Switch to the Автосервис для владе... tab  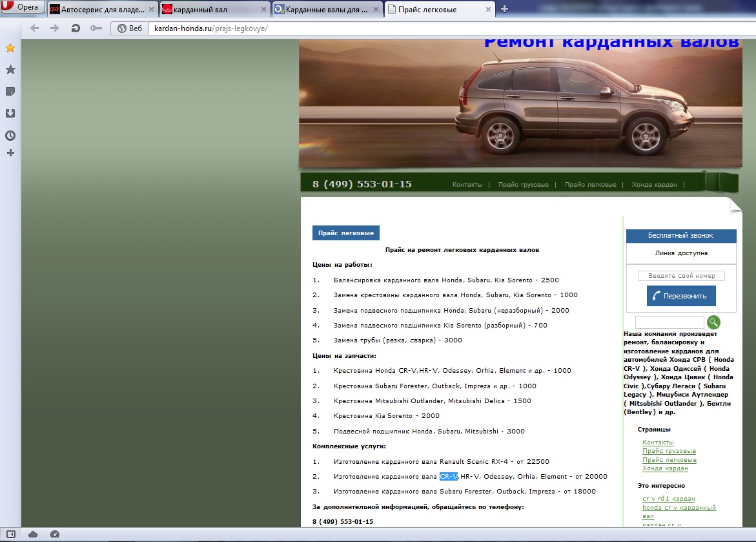[x=103, y=10]
